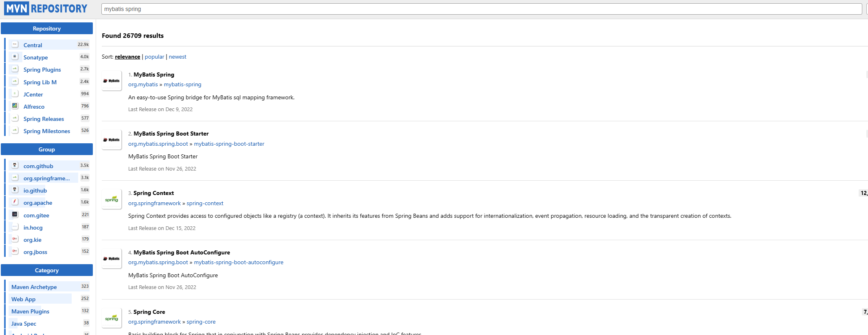Click the org.kie group icon
Image resolution: width=868 pixels, height=335 pixels.
[x=15, y=239]
